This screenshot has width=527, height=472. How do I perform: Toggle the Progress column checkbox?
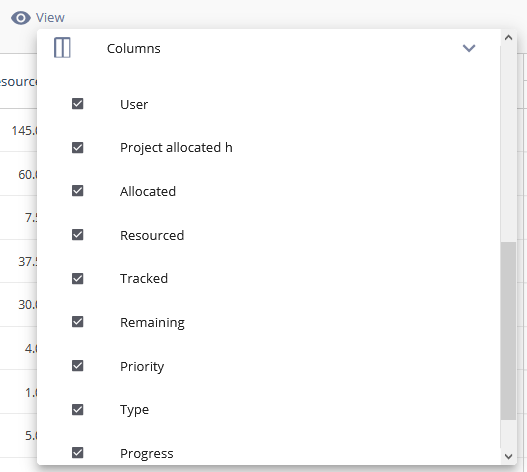point(78,453)
